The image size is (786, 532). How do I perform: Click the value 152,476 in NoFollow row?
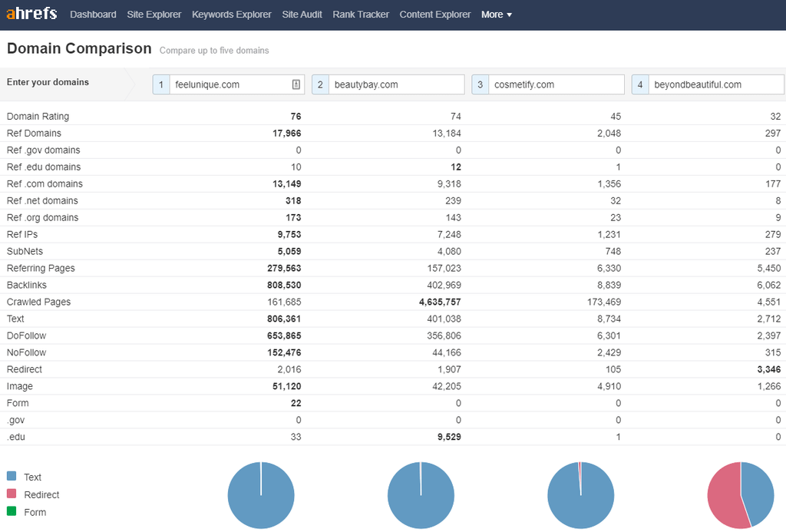click(x=284, y=352)
